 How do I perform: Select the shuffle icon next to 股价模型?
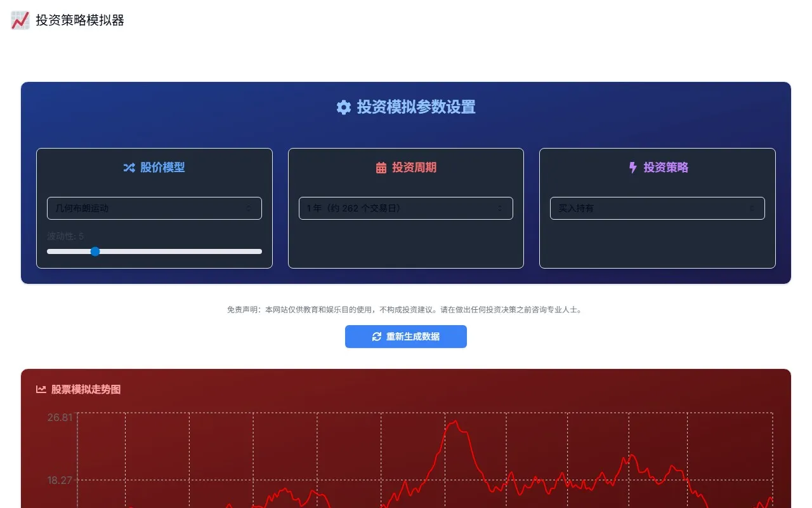click(129, 168)
